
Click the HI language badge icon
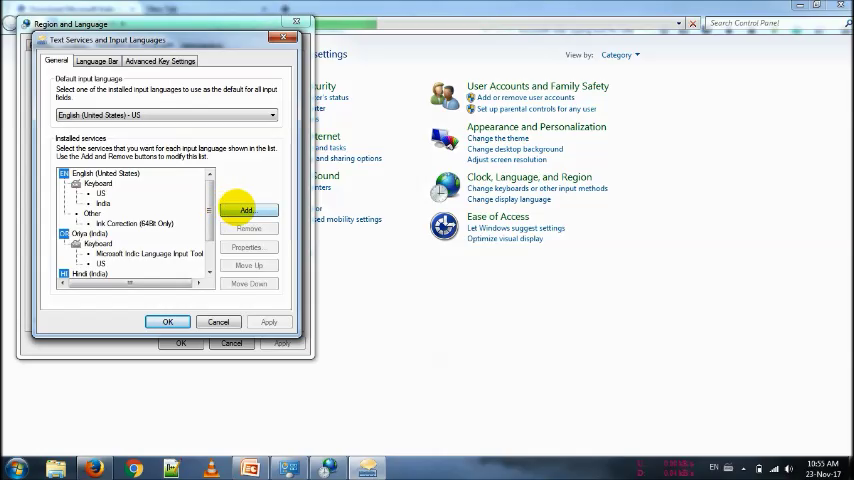64,274
